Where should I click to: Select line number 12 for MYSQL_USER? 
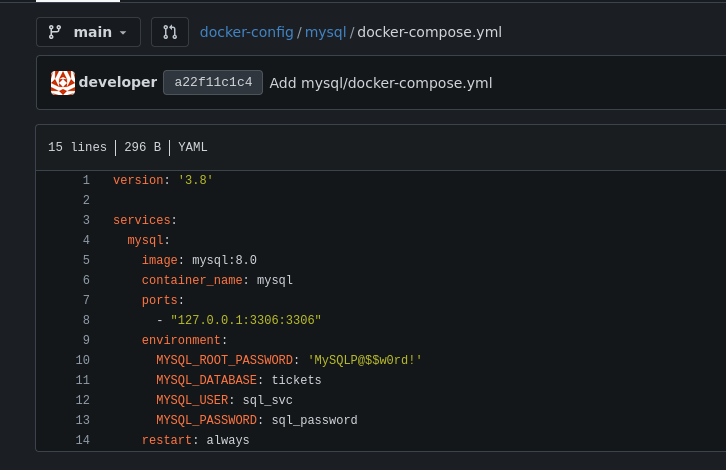coord(83,400)
